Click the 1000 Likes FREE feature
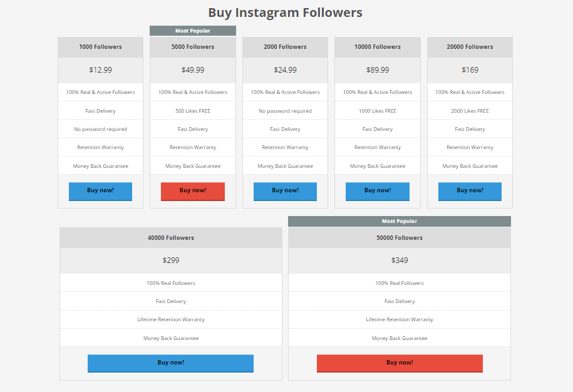573x392 pixels. pos(378,111)
